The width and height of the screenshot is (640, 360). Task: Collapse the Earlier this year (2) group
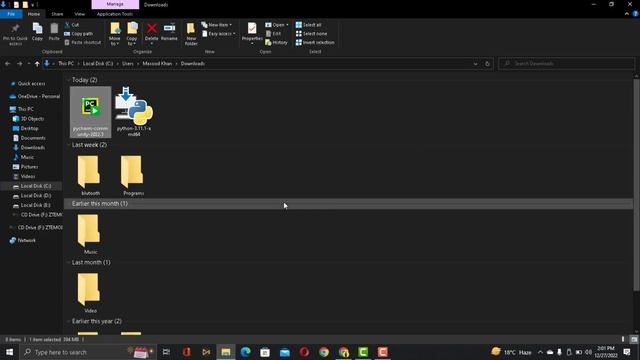coord(68,321)
